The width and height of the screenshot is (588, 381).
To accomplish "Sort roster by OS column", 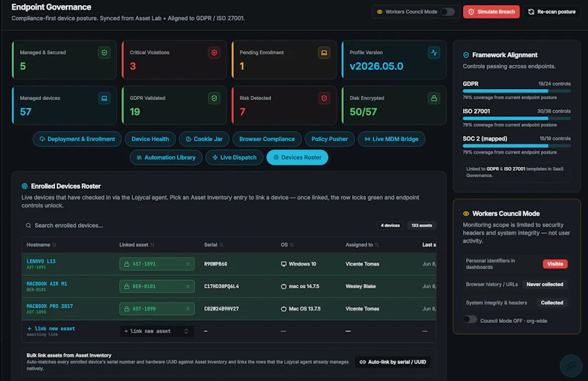I will tap(287, 245).
